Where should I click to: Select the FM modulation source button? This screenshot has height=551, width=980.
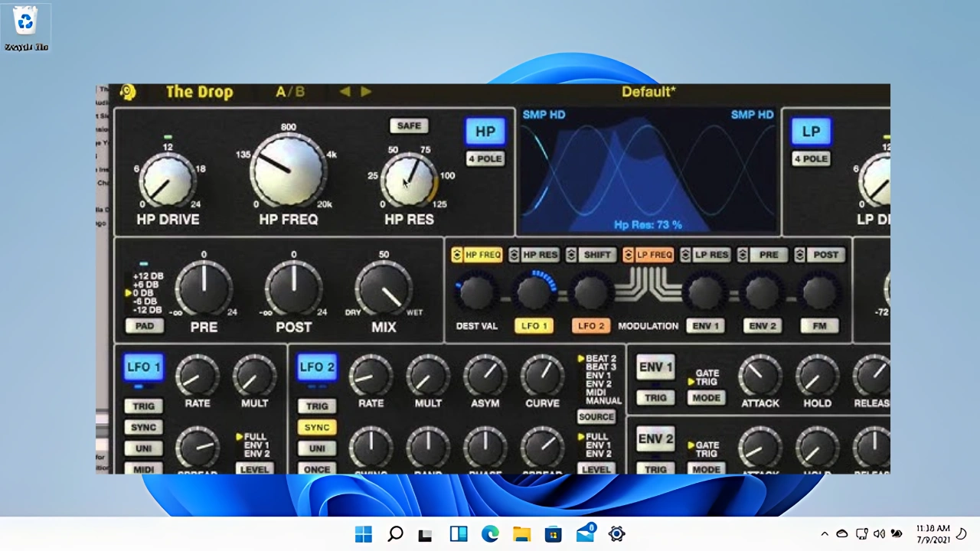[x=819, y=326]
